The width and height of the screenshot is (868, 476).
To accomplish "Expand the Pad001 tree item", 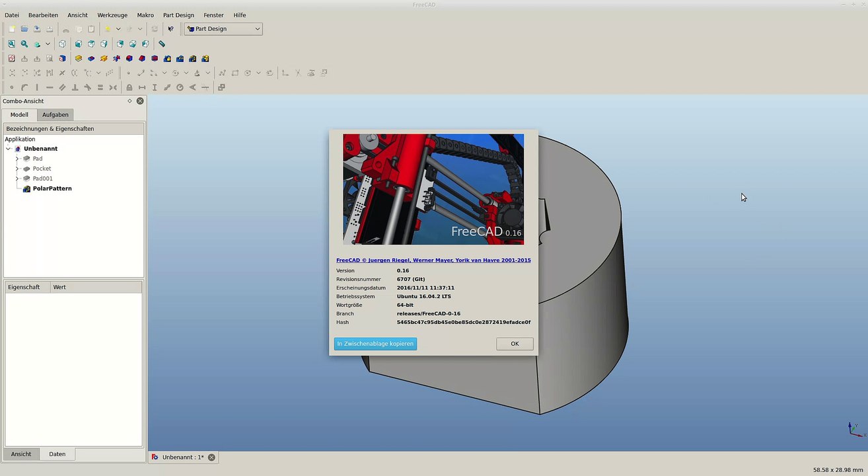I will click(x=17, y=178).
